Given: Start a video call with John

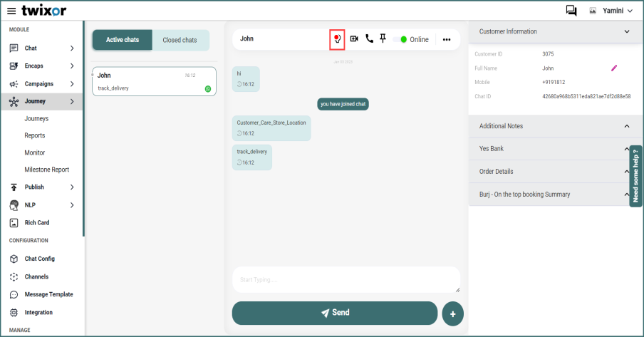Looking at the screenshot, I should pos(354,39).
